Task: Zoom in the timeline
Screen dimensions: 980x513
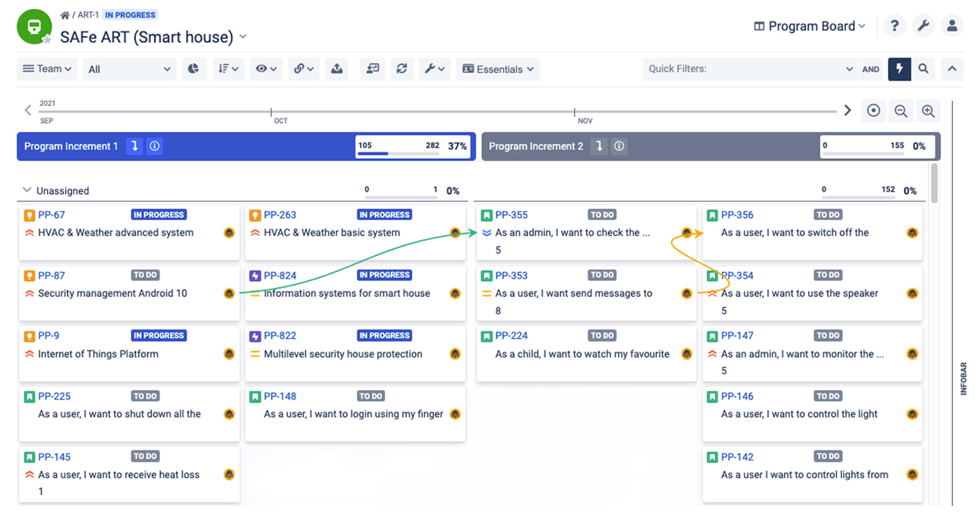Action: [928, 111]
